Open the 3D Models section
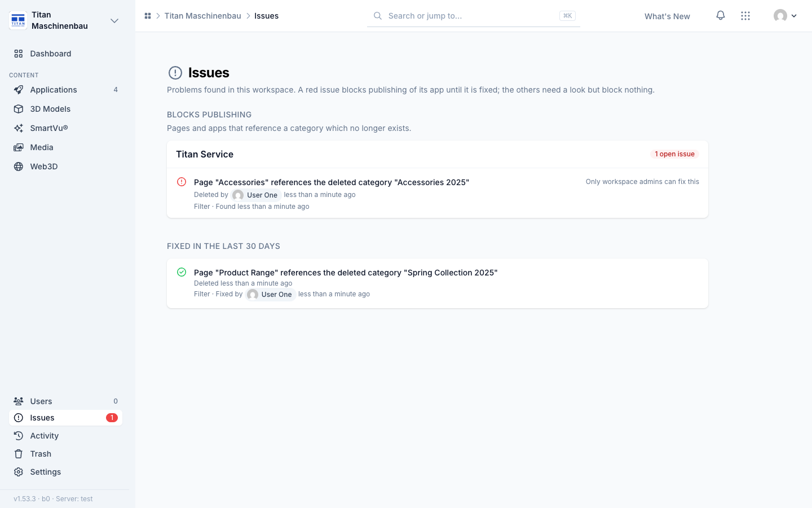This screenshot has height=508, width=812. click(65, 109)
